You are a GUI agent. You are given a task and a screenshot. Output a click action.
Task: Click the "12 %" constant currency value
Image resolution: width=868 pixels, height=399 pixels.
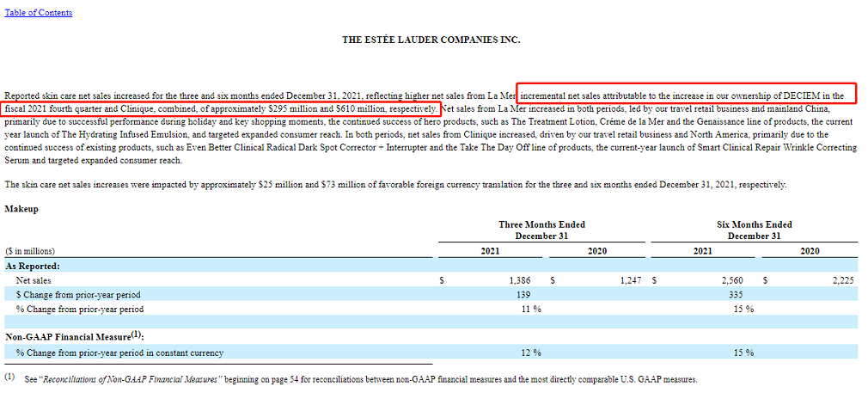click(531, 353)
